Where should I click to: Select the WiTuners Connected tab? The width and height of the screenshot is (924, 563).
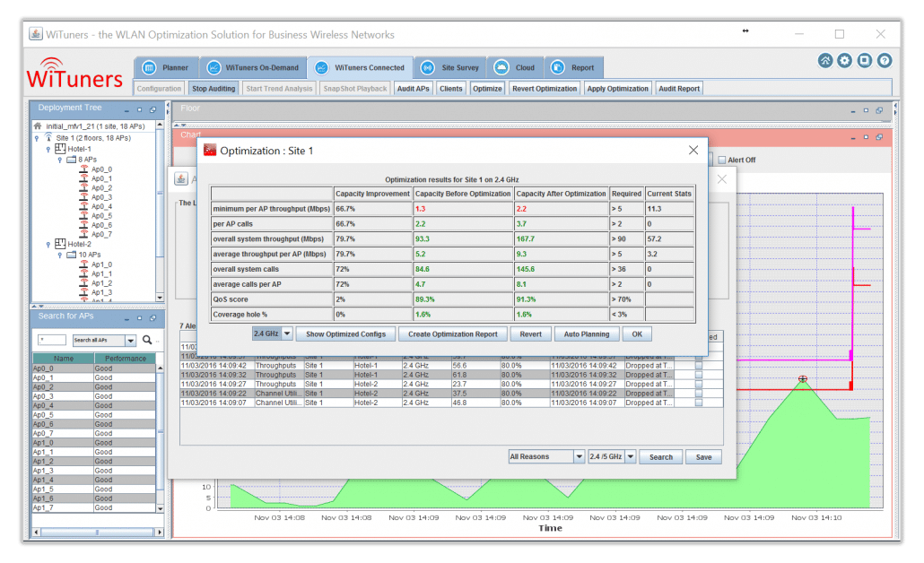(360, 68)
